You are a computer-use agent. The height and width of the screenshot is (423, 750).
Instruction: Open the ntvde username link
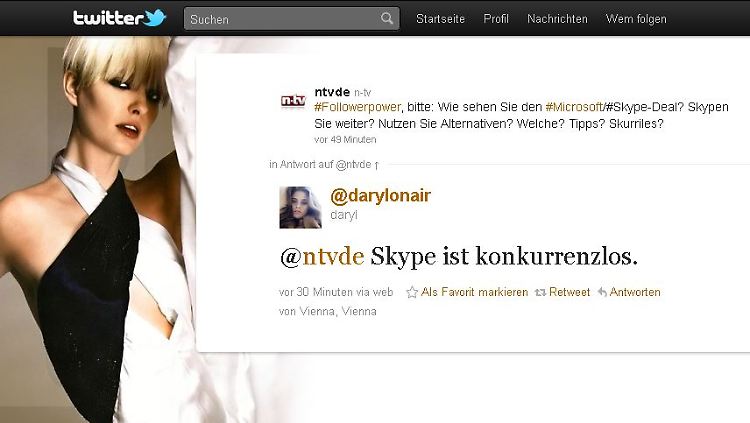332,92
